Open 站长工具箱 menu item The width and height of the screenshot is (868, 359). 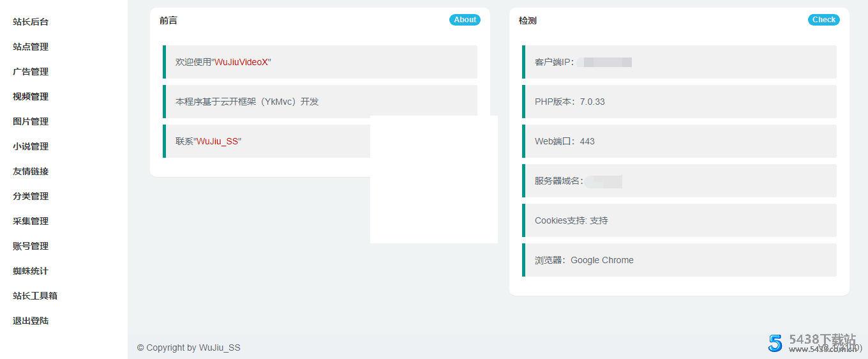35,296
